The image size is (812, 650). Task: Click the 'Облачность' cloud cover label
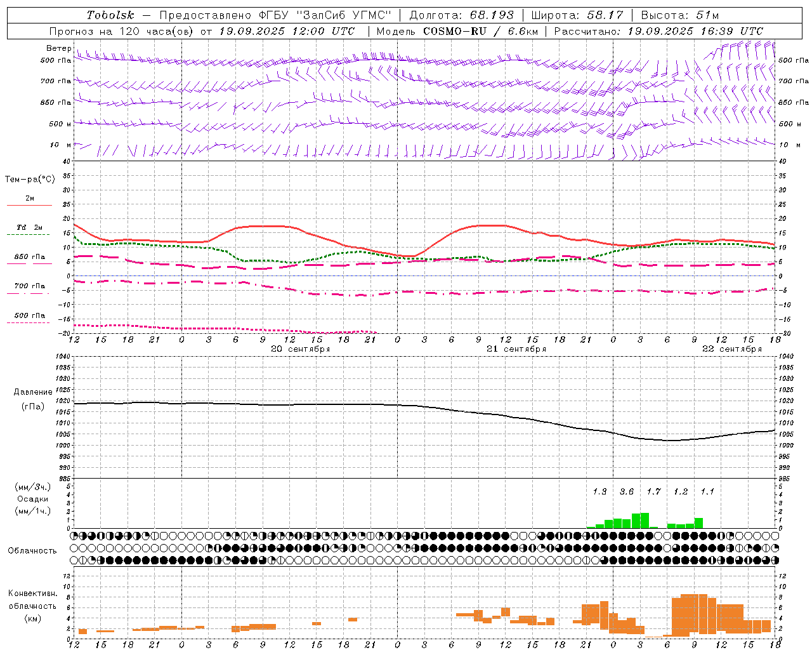(x=32, y=551)
